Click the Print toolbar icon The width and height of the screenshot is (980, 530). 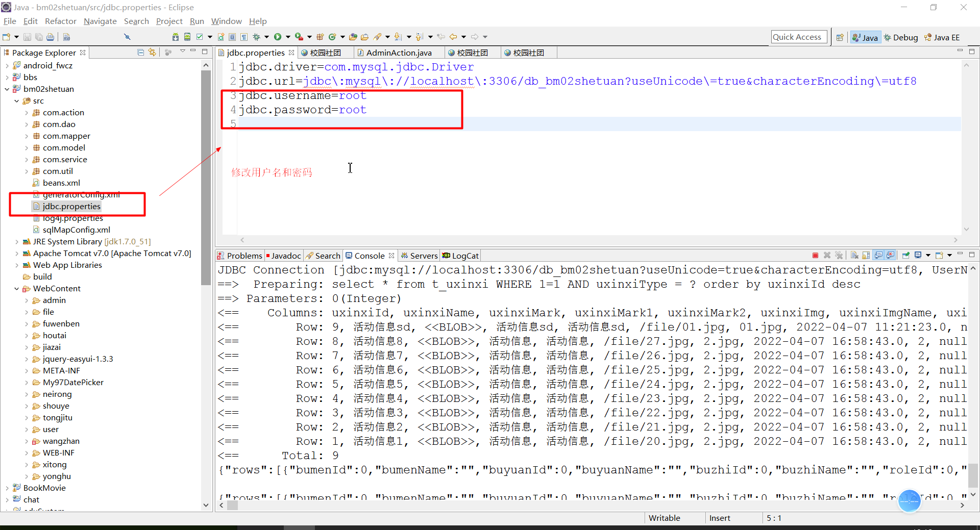click(50, 37)
